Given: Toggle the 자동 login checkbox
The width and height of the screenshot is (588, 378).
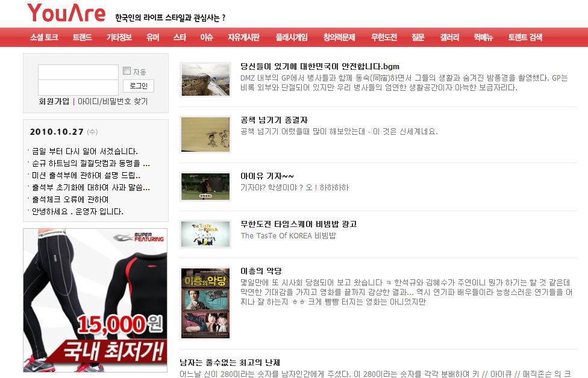Looking at the screenshot, I should pos(127,71).
